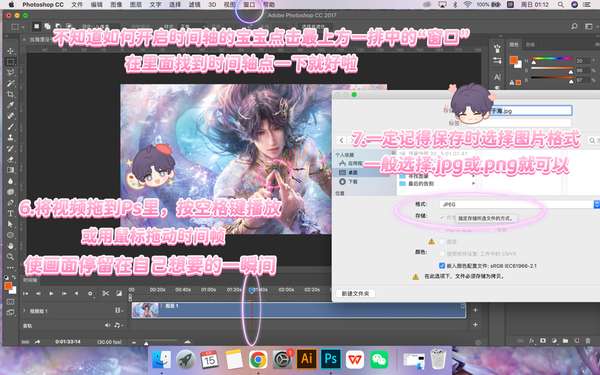Open the 帮助 menu
Screen dimensions: 600x375
coord(269,5)
